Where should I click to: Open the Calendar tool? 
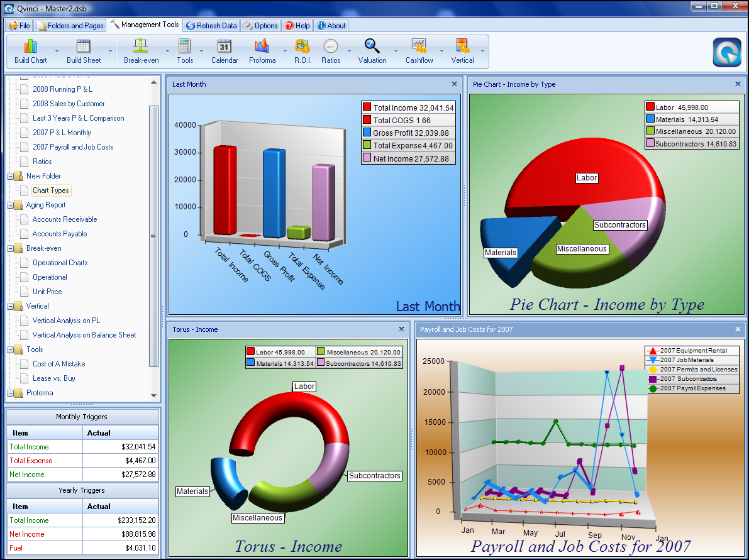point(225,52)
